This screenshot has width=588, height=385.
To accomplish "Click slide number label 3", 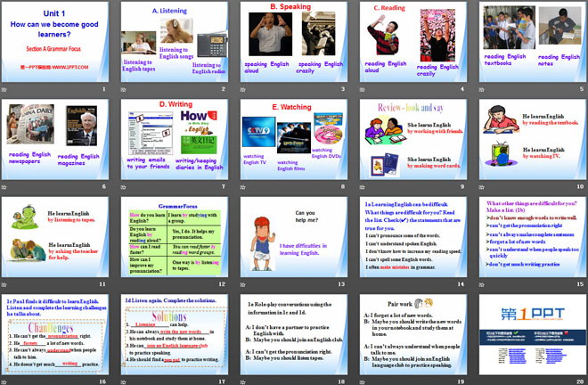I will pyautogui.click(x=343, y=89).
